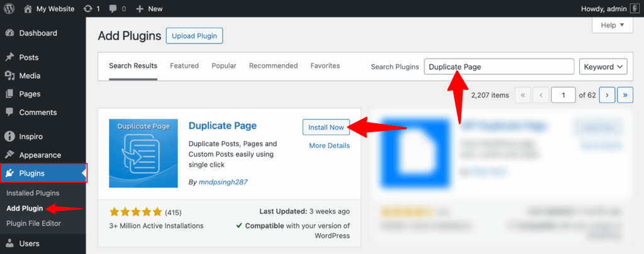
Task: Open the Keyword search type dropdown
Action: (603, 67)
